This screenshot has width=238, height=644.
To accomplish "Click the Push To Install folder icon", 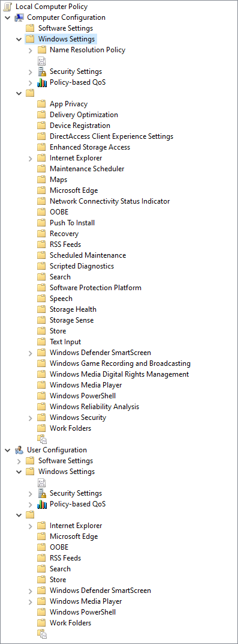I will click(x=41, y=223).
